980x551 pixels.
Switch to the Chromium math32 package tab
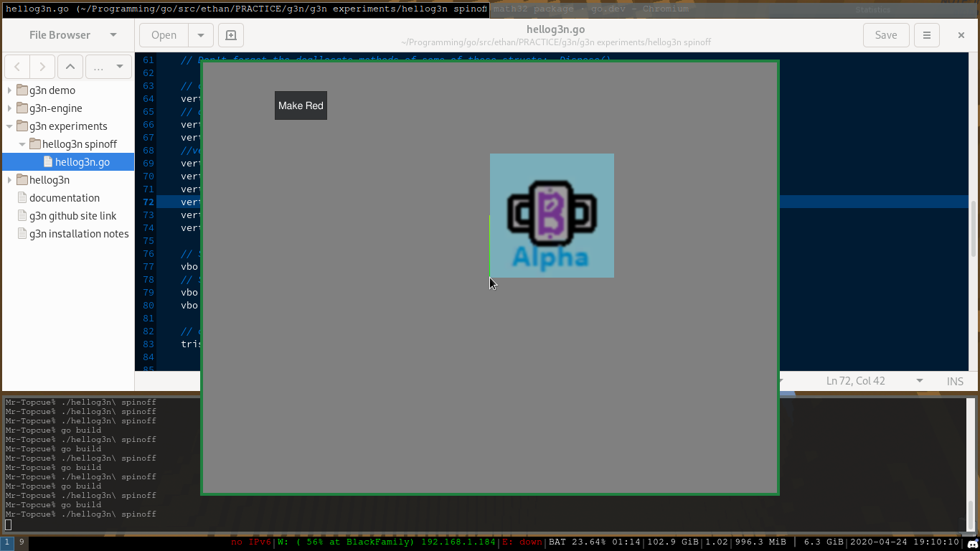[590, 9]
